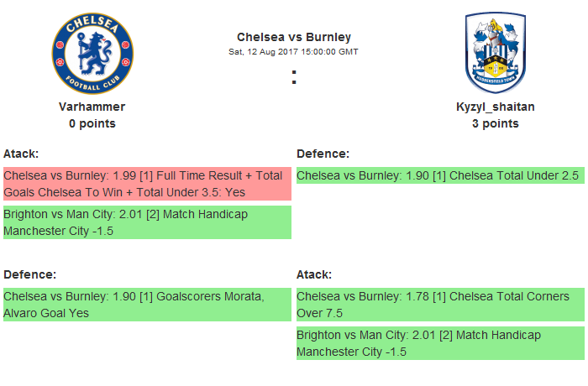The image size is (588, 386).
Task: Select the red Full Time Result bet row
Action: tap(146, 184)
